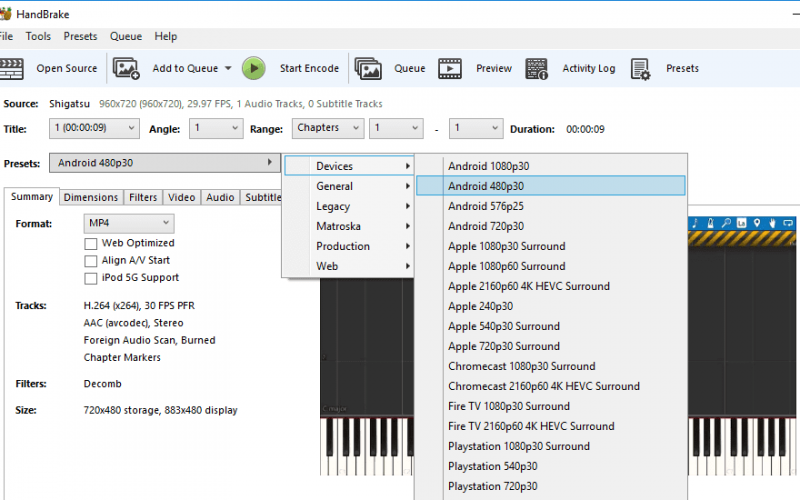Screen dimensions: 800x500
Task: Click the Presets selector showing Android 480p30
Action: (165, 163)
